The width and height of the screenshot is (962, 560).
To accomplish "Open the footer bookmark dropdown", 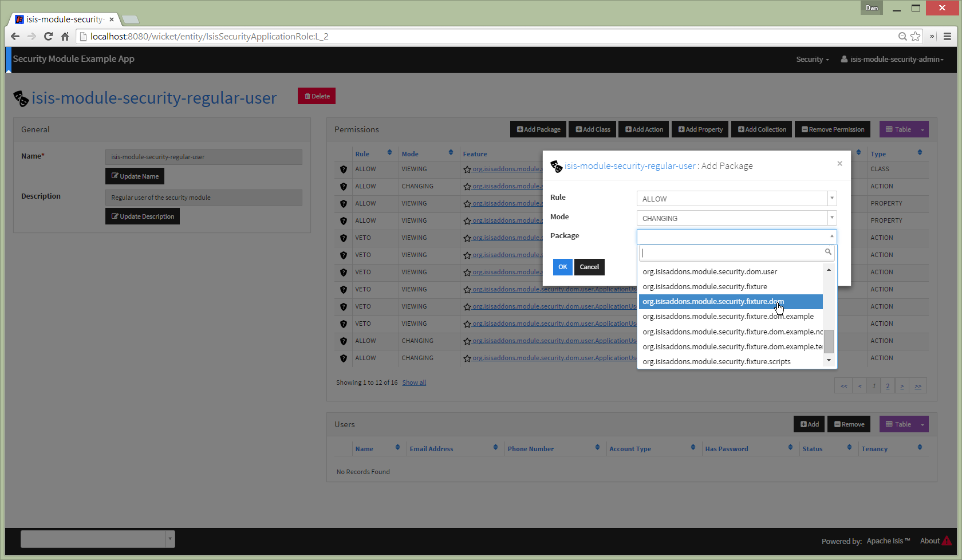I will pos(98,539).
